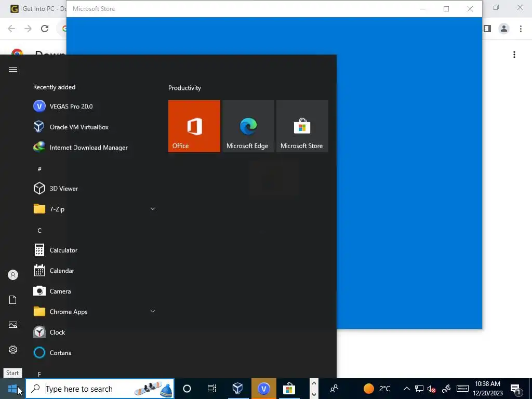Switch to VirtualBox on the taskbar
532x399 pixels.
click(238, 389)
